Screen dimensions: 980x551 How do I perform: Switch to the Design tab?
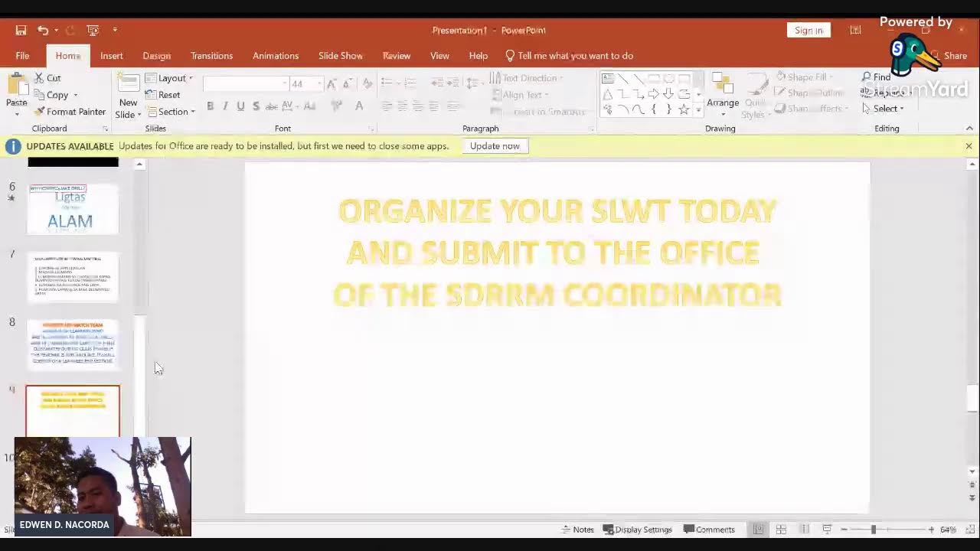pos(156,56)
